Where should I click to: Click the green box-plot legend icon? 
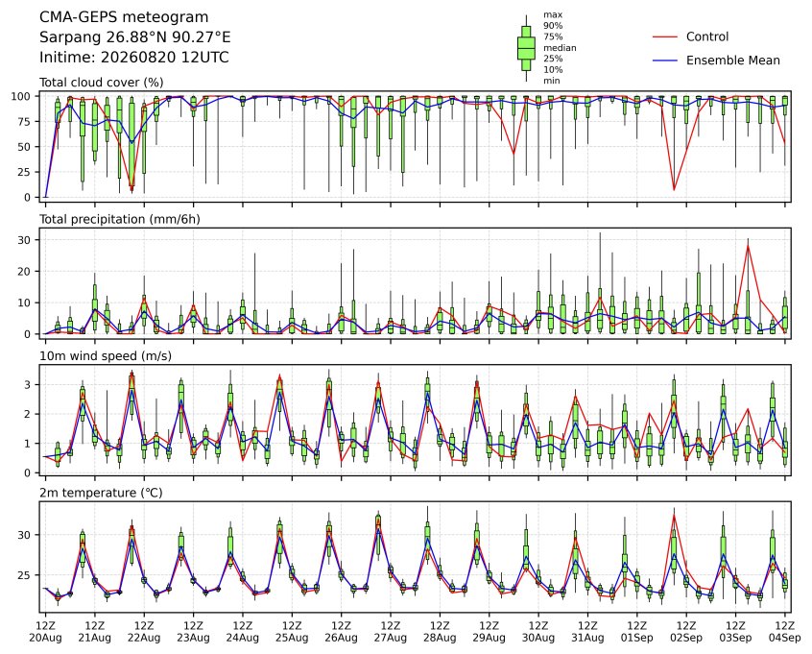526,48
